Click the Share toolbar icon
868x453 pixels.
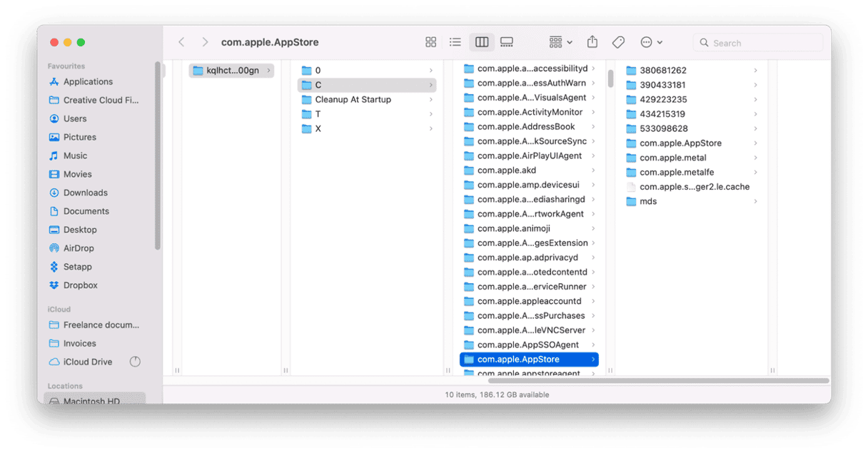(x=592, y=43)
